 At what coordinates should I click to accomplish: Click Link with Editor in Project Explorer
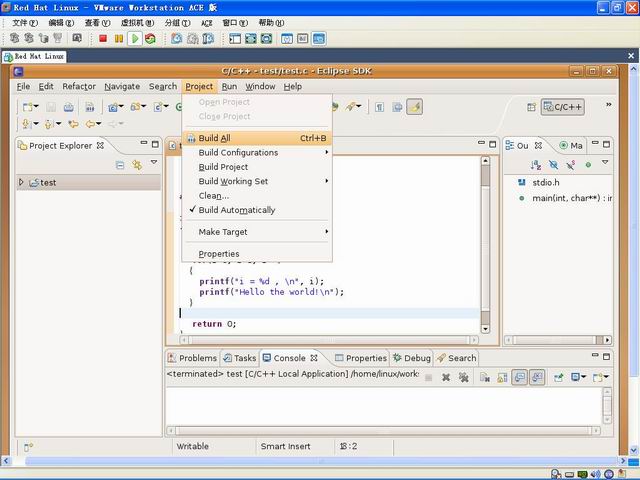137,165
